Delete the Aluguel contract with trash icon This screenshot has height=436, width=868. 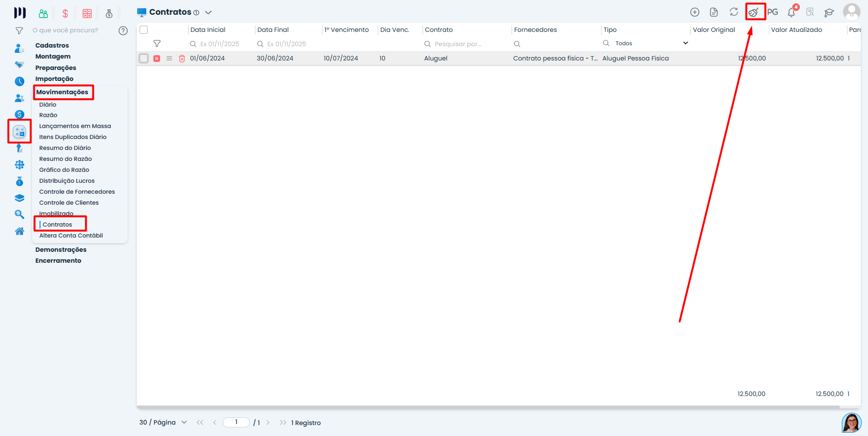coord(182,59)
